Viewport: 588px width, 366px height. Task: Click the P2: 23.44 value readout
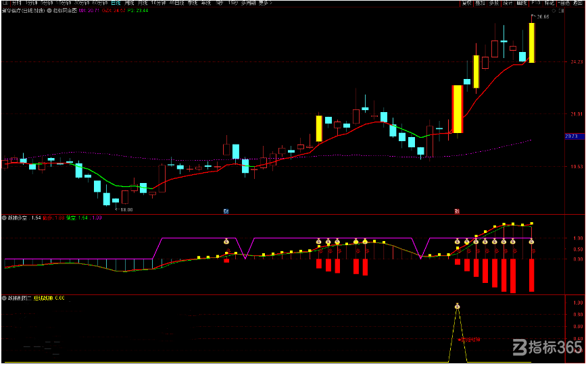(138, 11)
